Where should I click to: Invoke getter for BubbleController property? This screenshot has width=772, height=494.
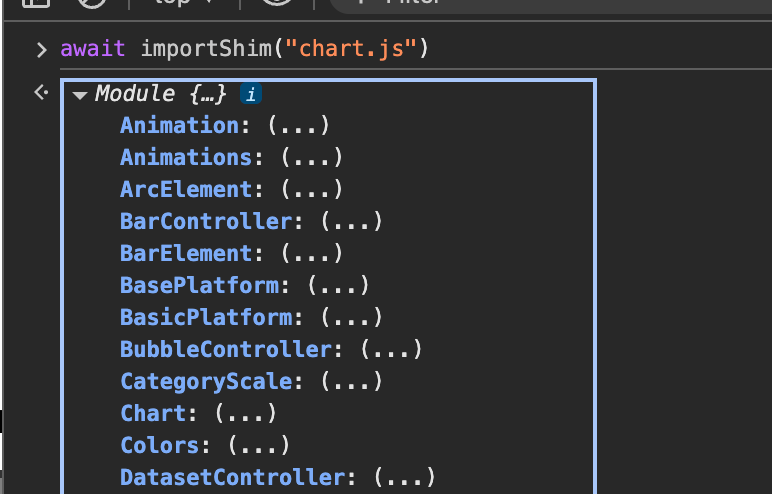click(391, 350)
